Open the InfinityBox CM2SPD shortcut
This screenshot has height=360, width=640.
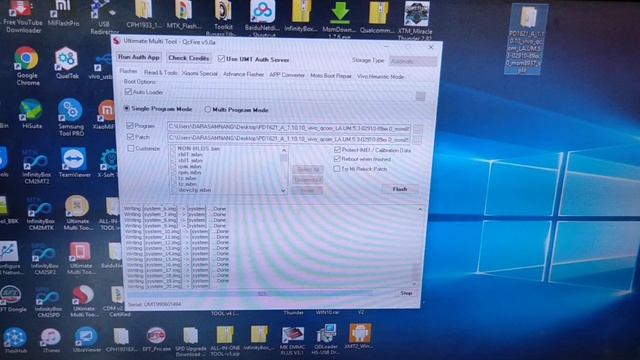tap(48, 302)
